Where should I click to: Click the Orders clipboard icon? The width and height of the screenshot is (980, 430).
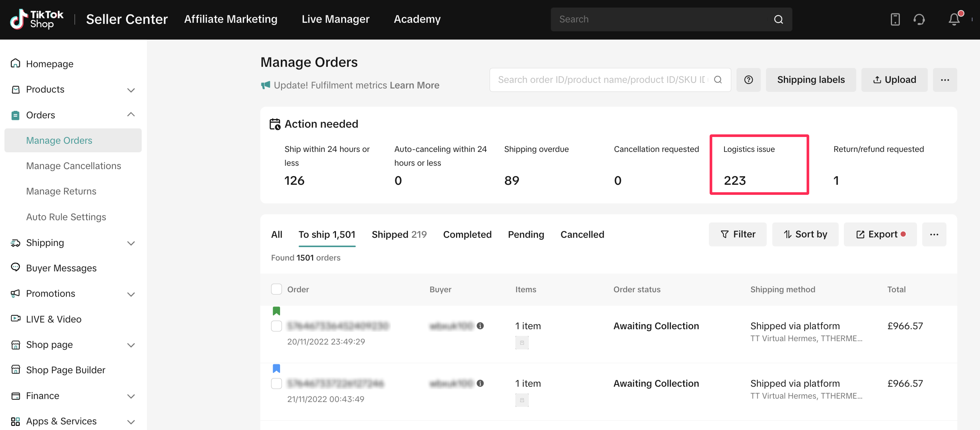tap(15, 115)
